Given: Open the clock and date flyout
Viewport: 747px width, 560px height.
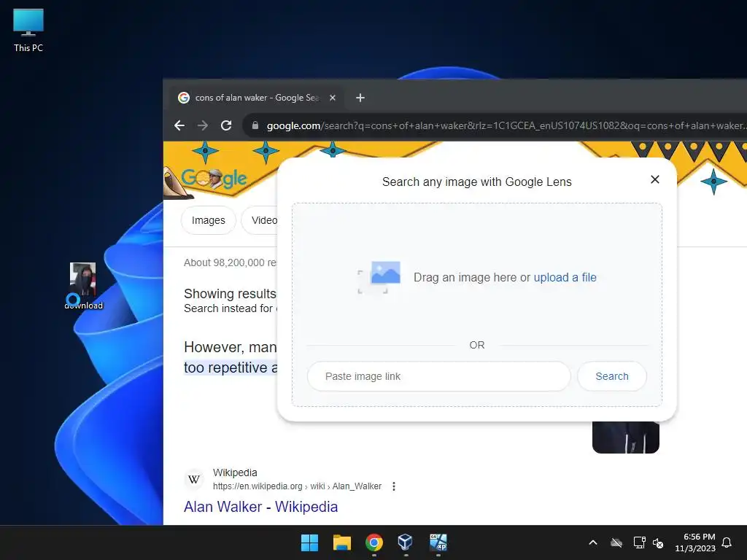Looking at the screenshot, I should (x=695, y=542).
